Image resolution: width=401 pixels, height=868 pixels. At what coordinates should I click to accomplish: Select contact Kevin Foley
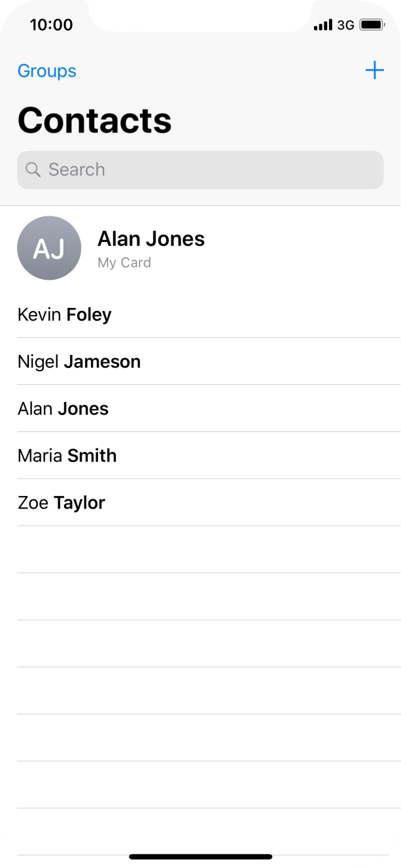65,314
